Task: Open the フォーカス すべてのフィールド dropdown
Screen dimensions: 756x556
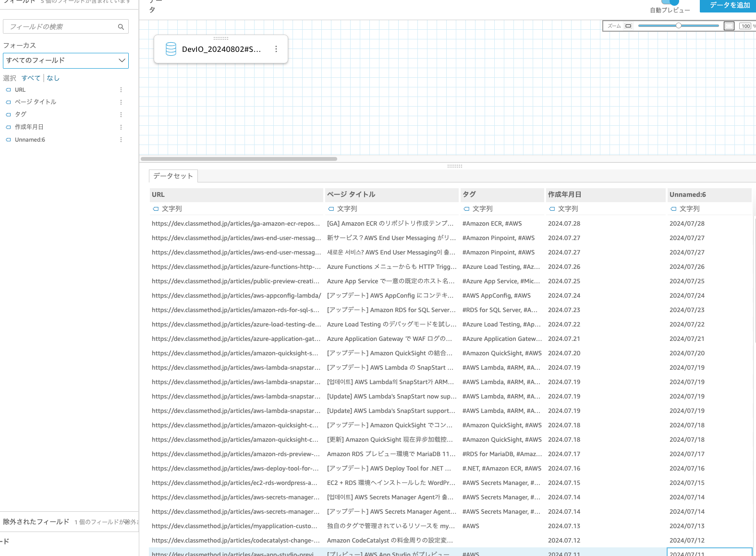Action: point(66,60)
